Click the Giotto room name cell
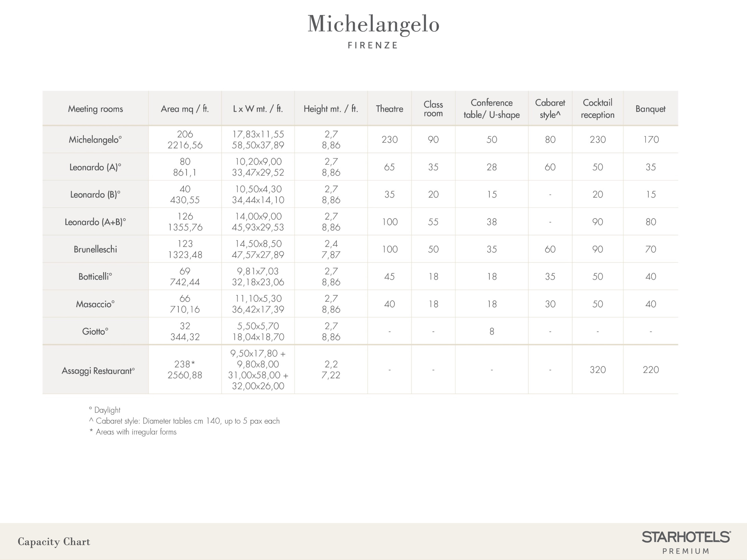This screenshot has height=560, width=747. point(95,331)
